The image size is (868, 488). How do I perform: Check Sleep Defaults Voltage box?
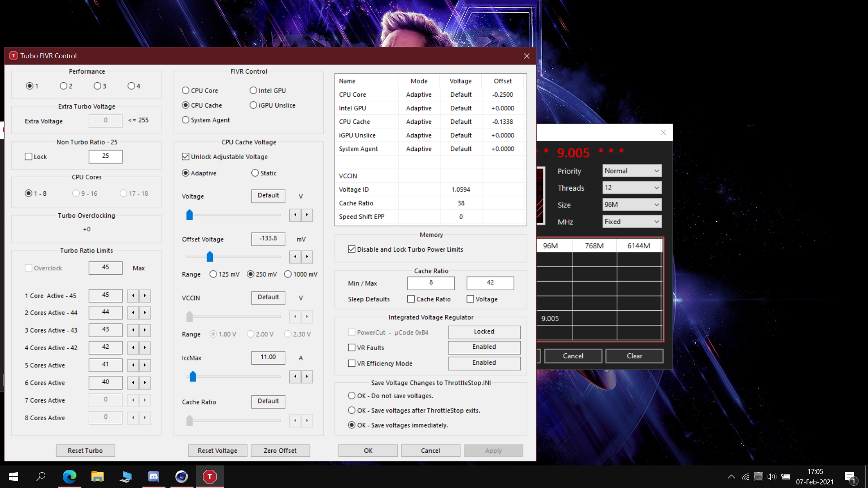(482, 299)
